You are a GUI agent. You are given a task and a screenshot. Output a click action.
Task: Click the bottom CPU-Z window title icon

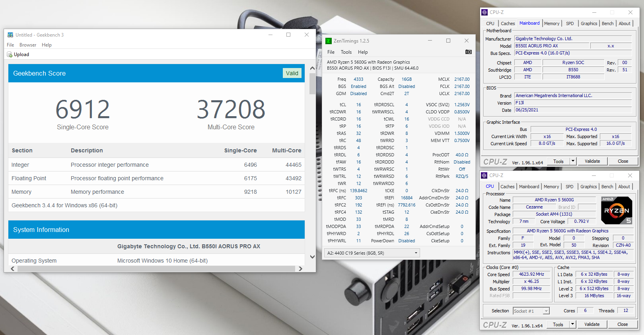tap(484, 175)
